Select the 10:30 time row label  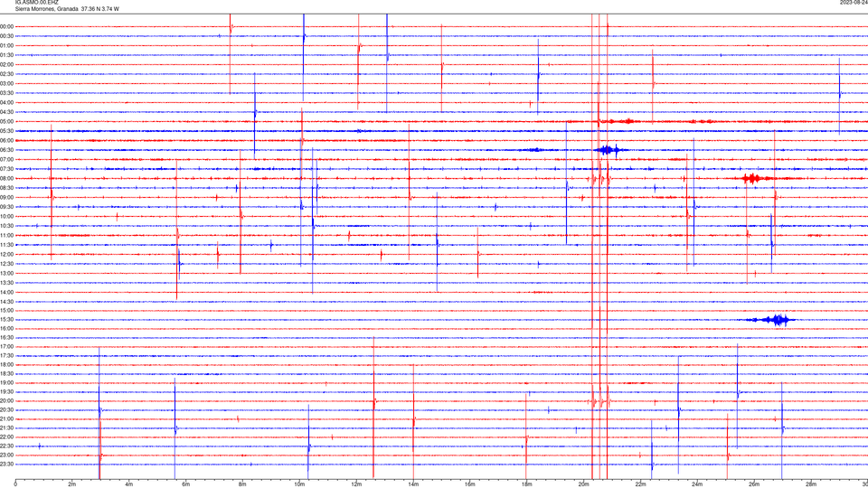[x=7, y=226]
